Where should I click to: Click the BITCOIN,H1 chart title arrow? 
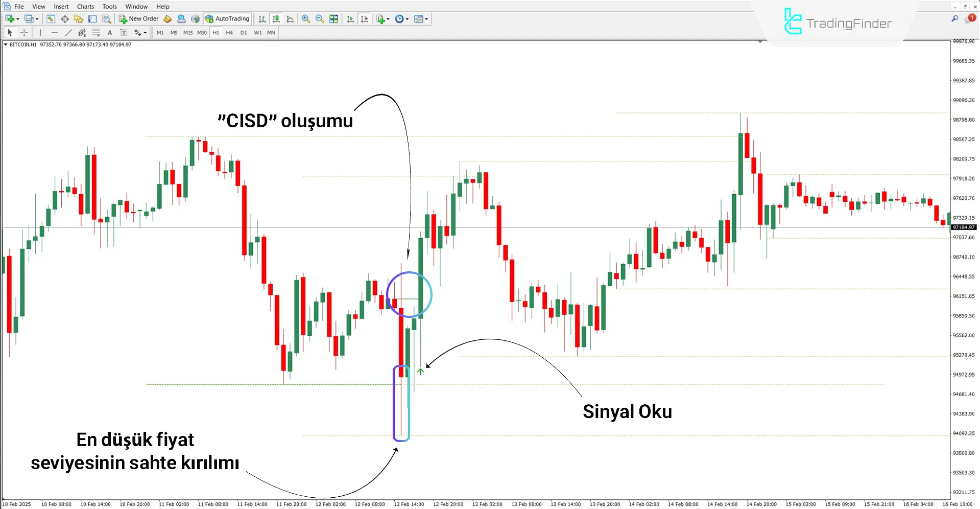[6, 44]
